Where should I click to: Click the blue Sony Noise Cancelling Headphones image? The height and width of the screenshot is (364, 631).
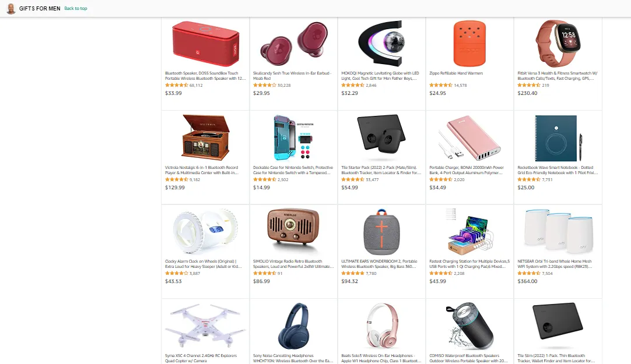pyautogui.click(x=293, y=326)
